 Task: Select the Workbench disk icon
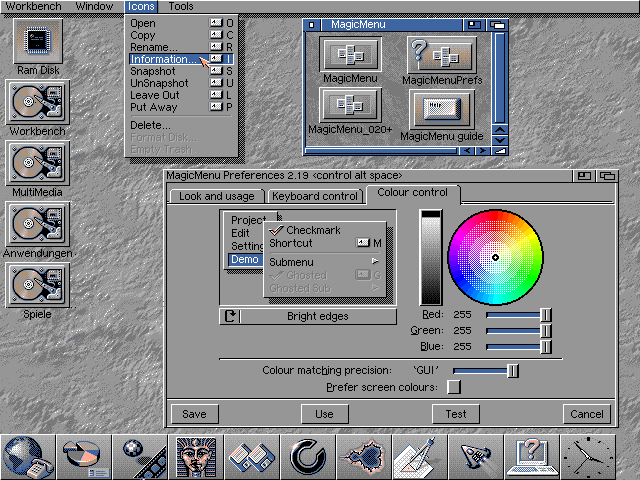pyautogui.click(x=38, y=102)
